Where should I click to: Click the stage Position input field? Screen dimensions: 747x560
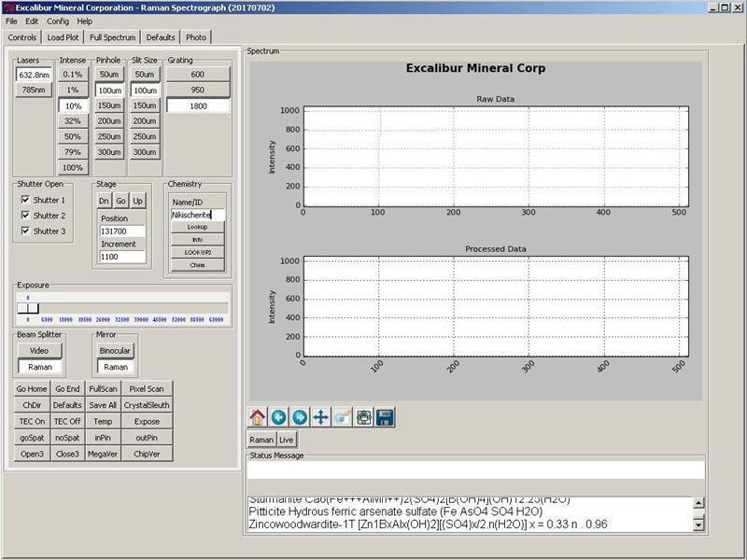pos(122,231)
